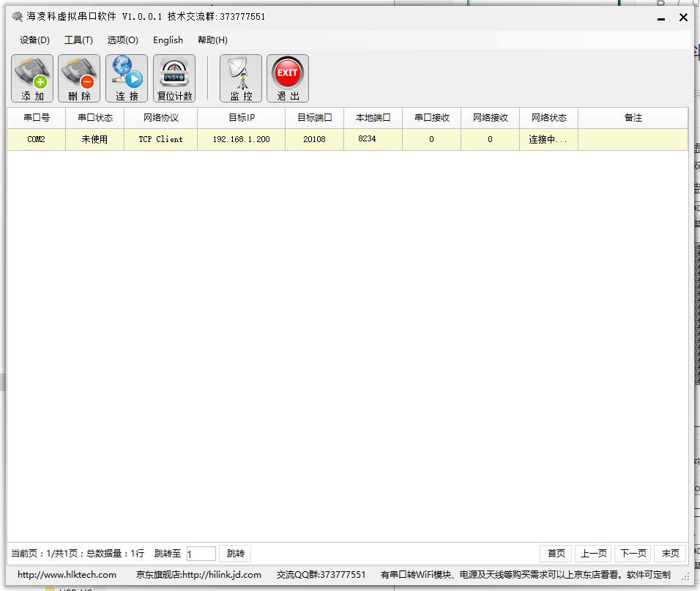The width and height of the screenshot is (700, 591).
Task: Click the red EXIT (退出) icon
Action: pyautogui.click(x=288, y=78)
